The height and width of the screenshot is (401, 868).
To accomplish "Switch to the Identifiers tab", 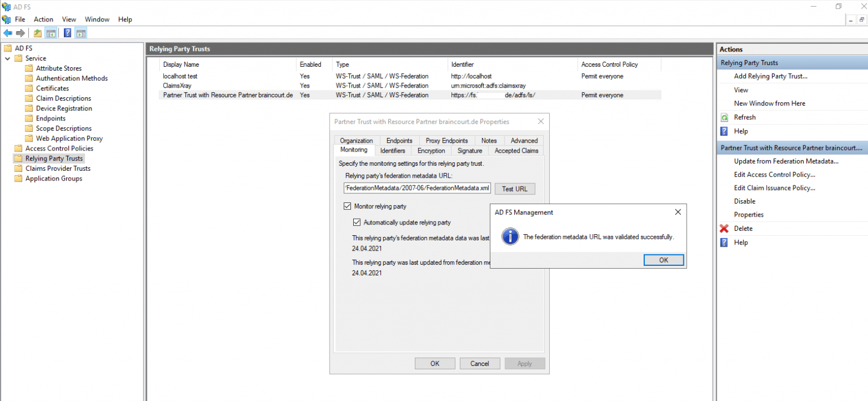I will tap(392, 150).
